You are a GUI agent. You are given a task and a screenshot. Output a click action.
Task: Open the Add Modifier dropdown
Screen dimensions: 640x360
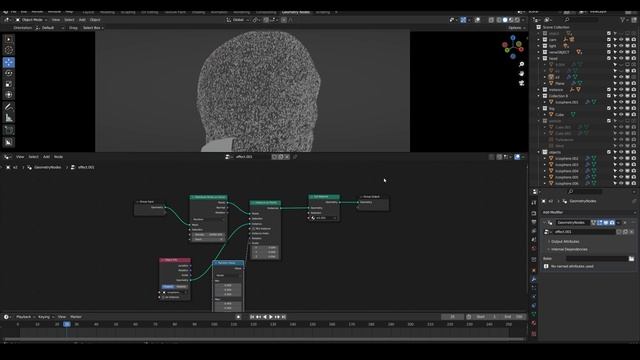589,212
